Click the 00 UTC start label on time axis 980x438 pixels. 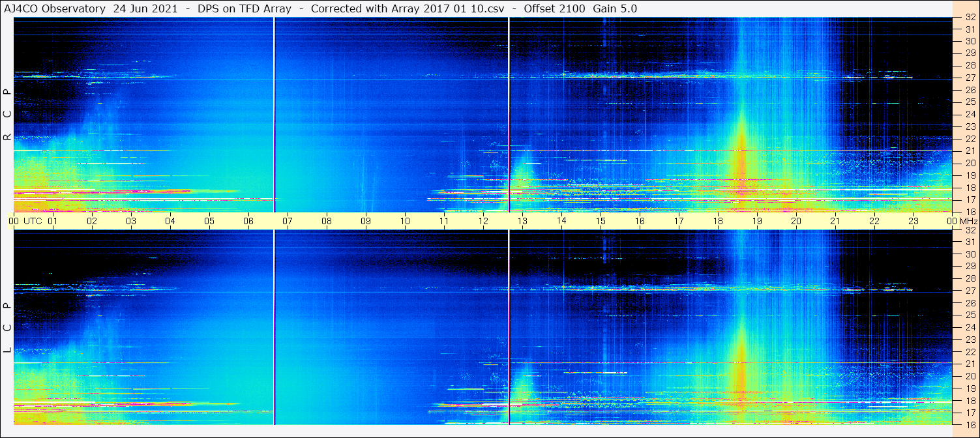pos(26,221)
